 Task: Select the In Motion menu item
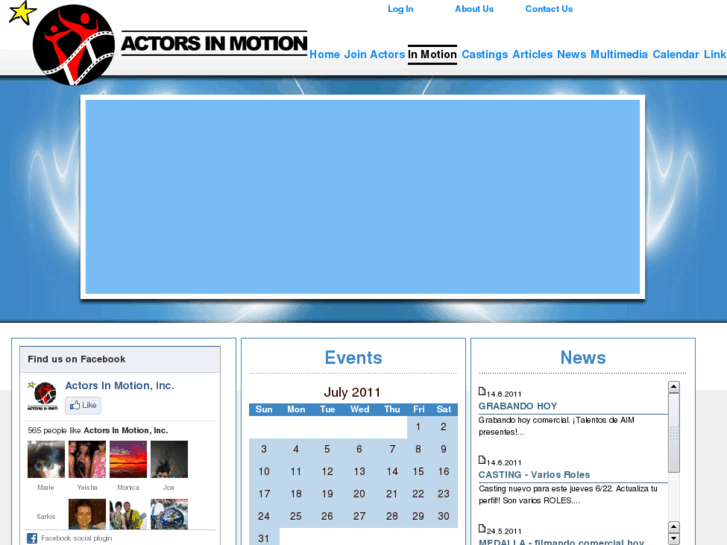coord(432,54)
